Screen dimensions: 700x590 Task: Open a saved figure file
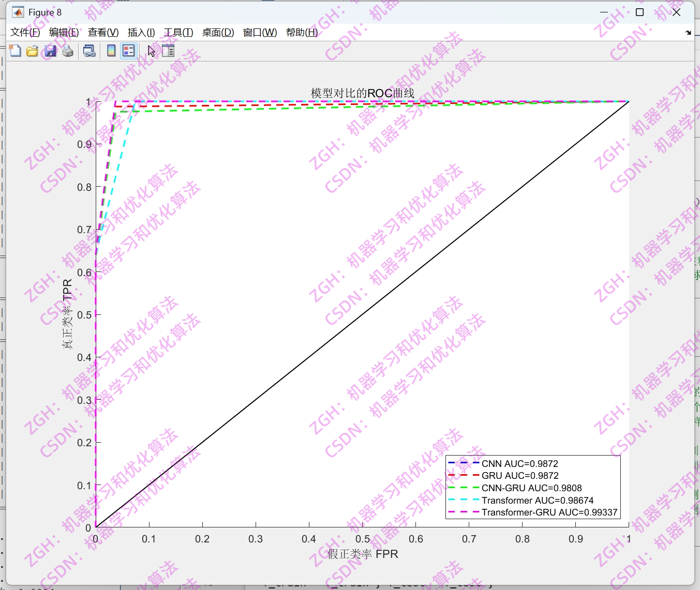tap(32, 51)
